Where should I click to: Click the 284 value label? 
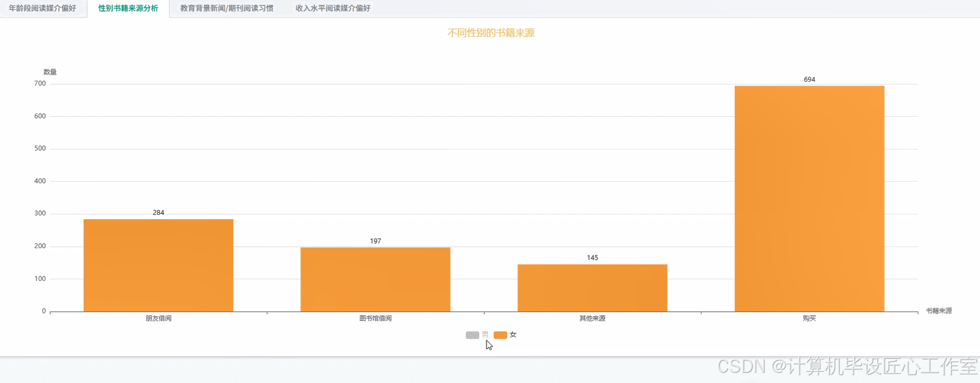[158, 213]
